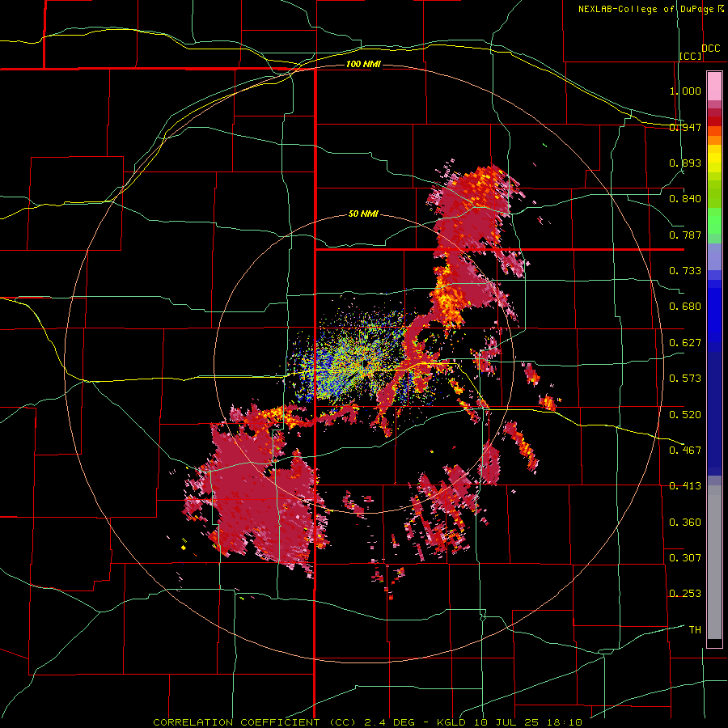
Task: Click the 0.360 color scale value
Action: (685, 523)
